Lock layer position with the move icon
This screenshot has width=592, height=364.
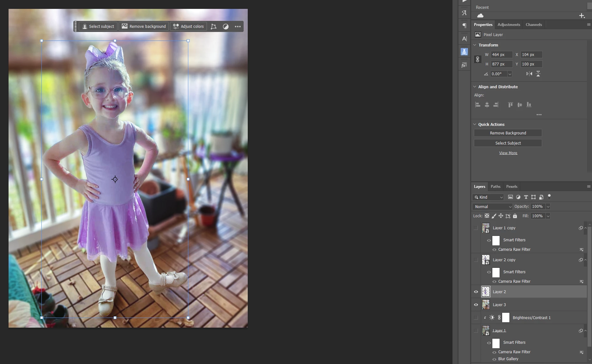tap(501, 216)
